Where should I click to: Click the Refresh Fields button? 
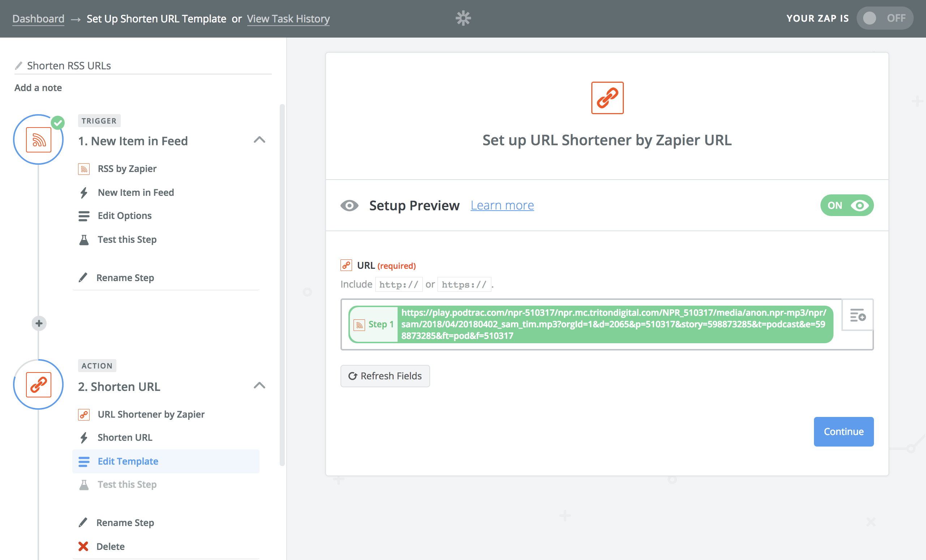click(385, 375)
